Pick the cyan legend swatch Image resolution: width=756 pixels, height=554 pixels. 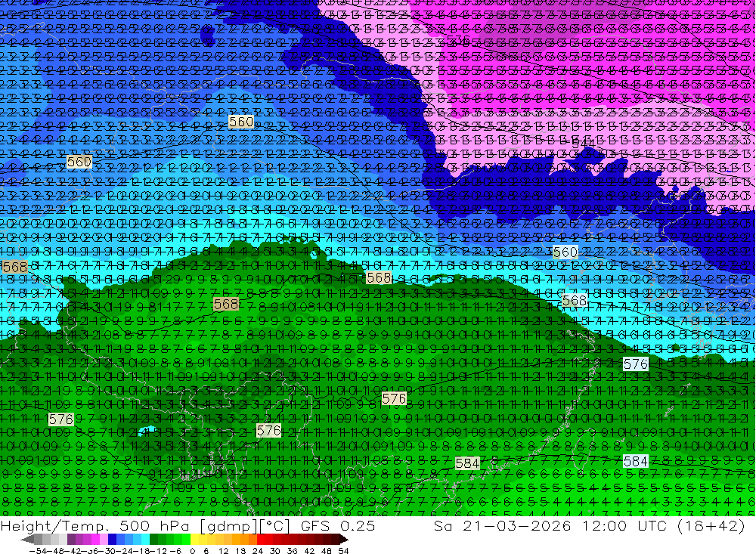point(145,540)
